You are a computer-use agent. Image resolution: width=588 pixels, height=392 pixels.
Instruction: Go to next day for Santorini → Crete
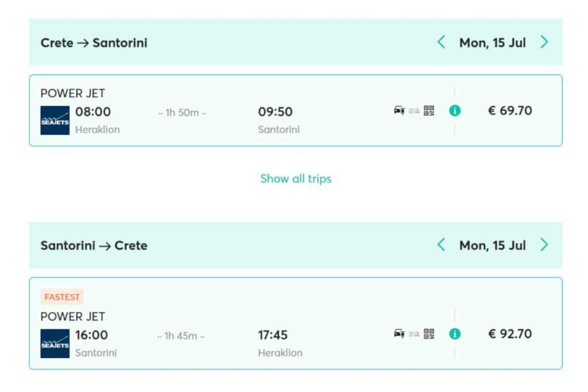click(544, 245)
